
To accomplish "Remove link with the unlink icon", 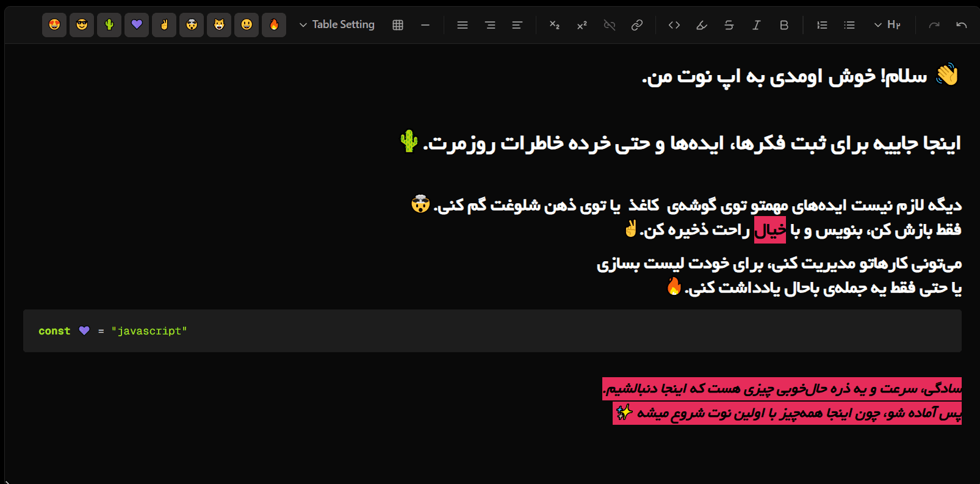I will coord(610,25).
